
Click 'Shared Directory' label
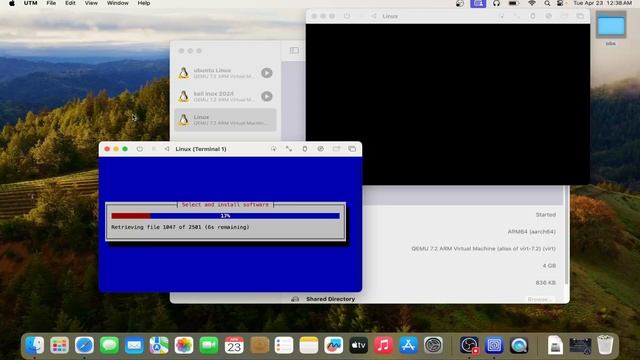331,299
